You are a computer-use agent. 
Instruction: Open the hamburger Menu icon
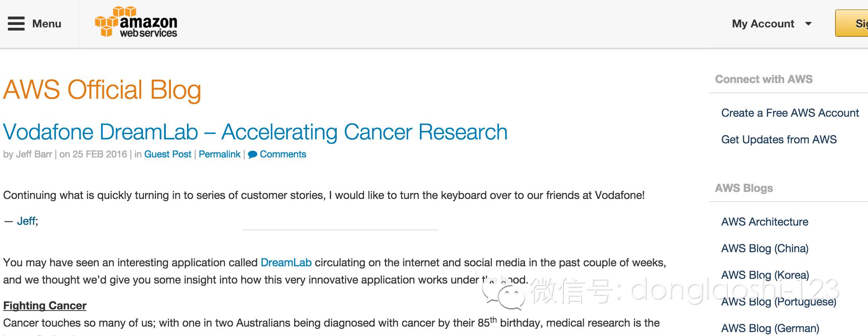(16, 23)
